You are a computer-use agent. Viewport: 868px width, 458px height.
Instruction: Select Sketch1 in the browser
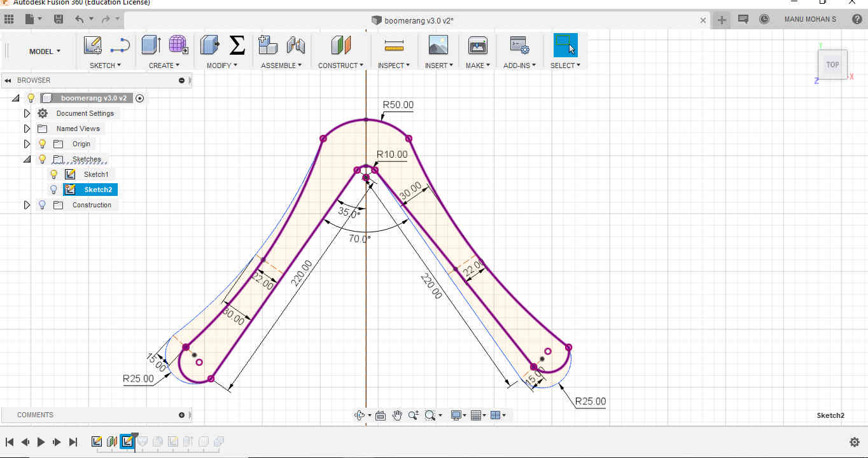coord(96,175)
